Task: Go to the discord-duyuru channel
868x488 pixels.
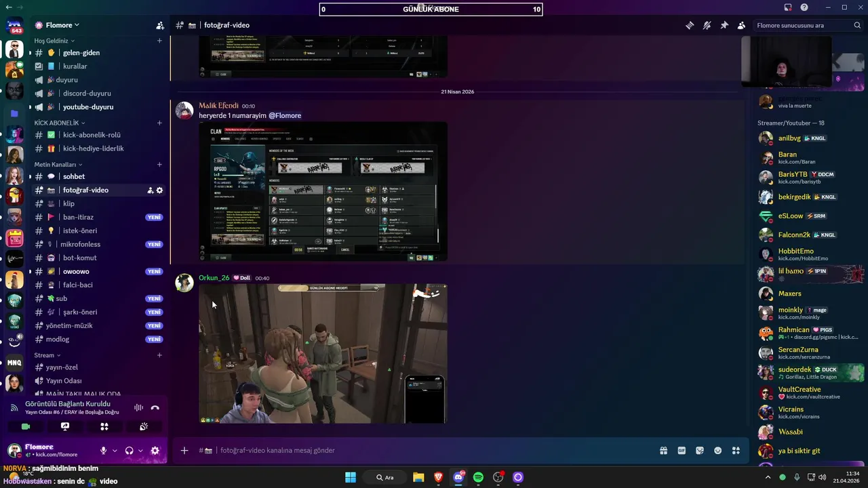Action: (x=99, y=94)
